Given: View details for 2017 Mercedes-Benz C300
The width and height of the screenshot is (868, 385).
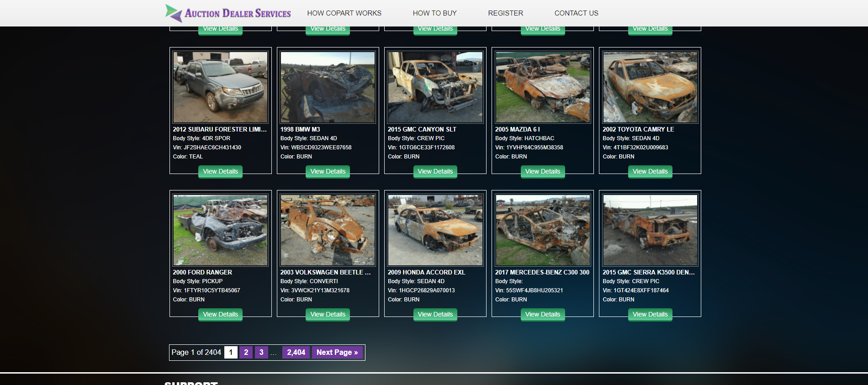Looking at the screenshot, I should [542, 314].
